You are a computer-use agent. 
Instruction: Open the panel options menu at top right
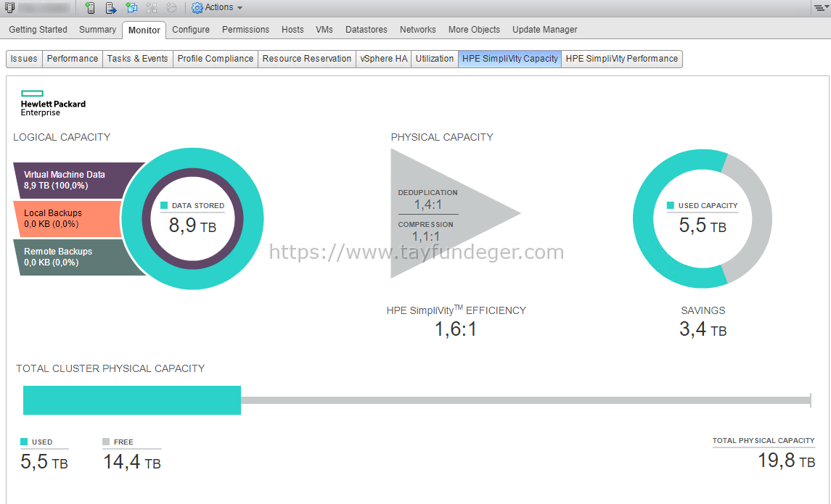[820, 7]
